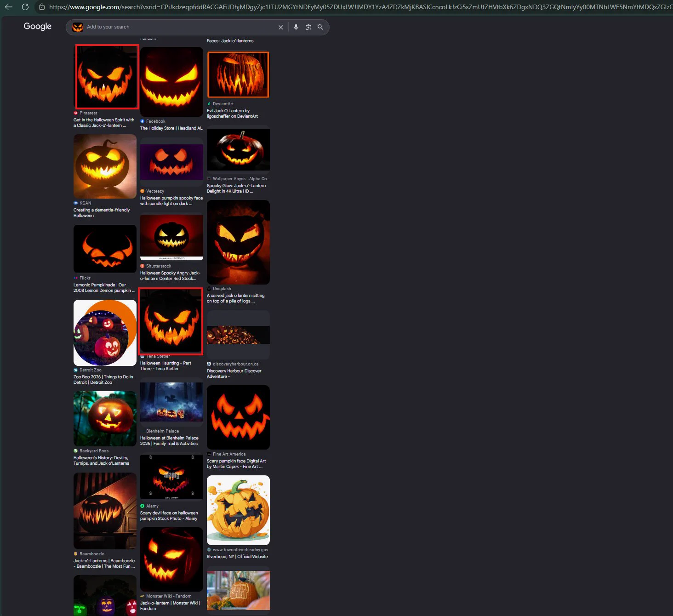The width and height of the screenshot is (673, 616).
Task: Click the pumpkin image chip in the search box
Action: [x=78, y=28]
